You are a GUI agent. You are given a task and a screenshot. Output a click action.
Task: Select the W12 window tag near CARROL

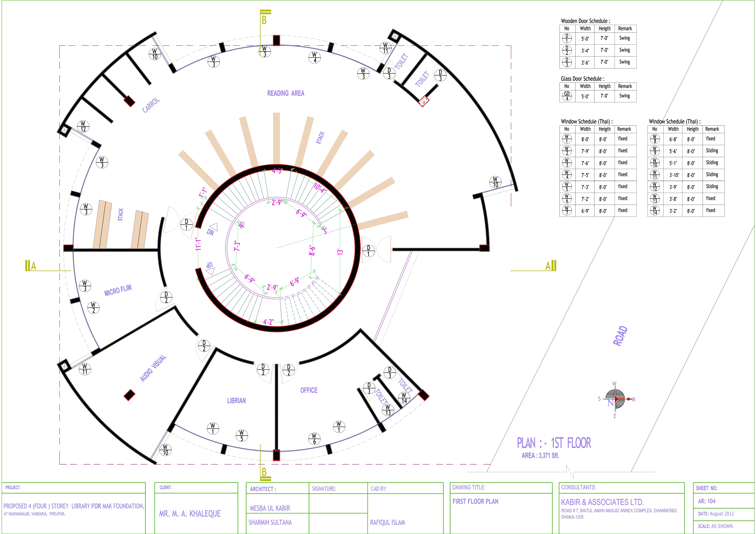click(83, 126)
